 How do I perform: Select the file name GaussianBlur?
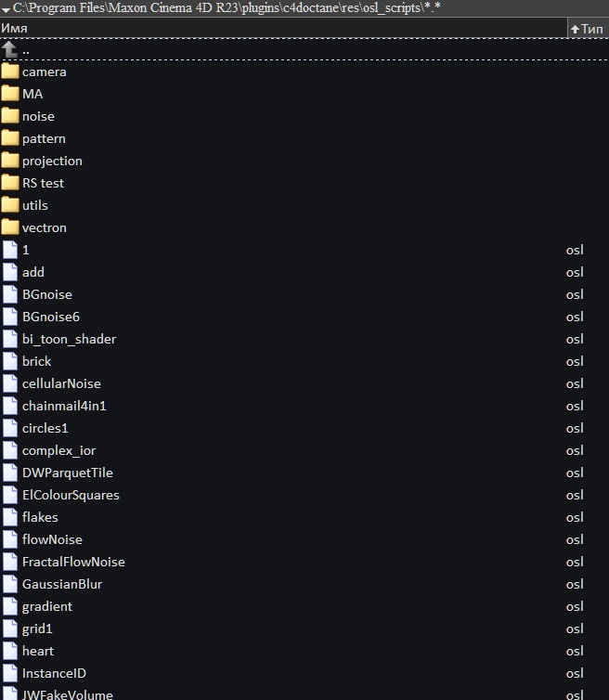pyautogui.click(x=62, y=584)
